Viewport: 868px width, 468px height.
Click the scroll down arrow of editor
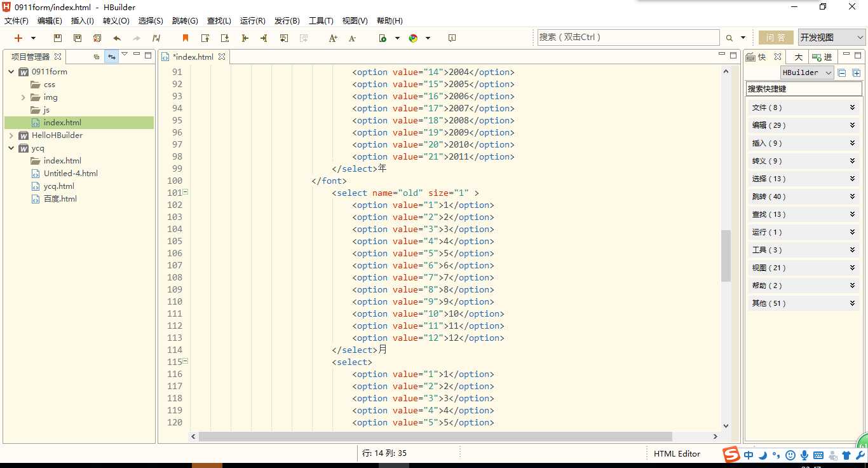pyautogui.click(x=726, y=425)
